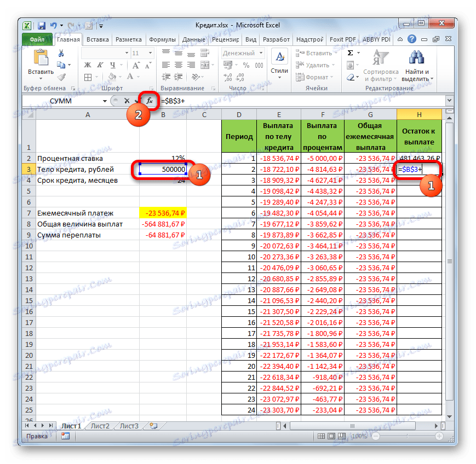
Task: Click the Copy icon in clipboard group
Action: point(61,65)
